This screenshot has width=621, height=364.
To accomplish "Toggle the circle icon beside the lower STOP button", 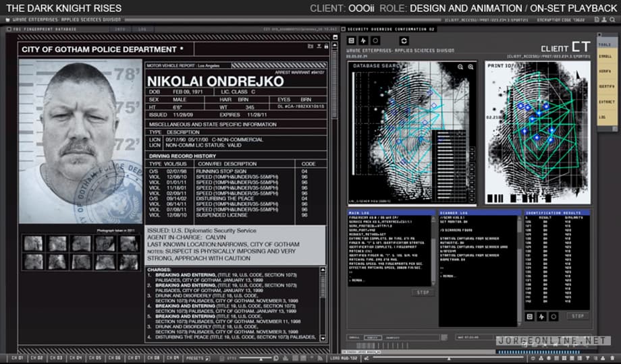I will click(552, 315).
